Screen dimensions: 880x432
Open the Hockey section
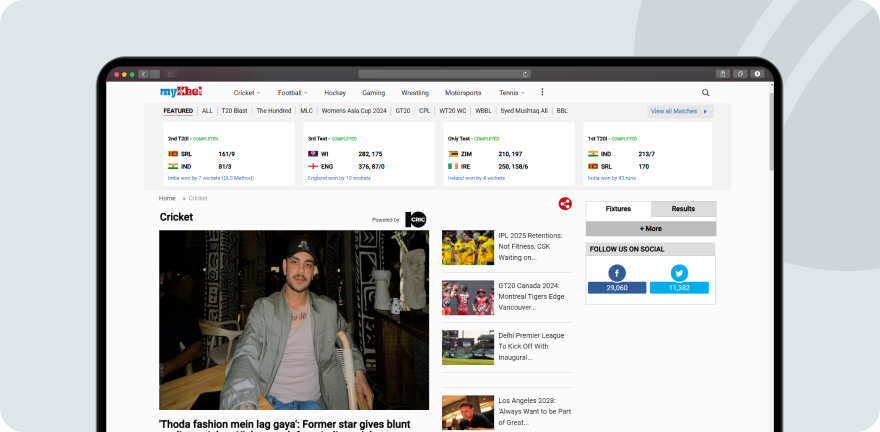pos(335,93)
